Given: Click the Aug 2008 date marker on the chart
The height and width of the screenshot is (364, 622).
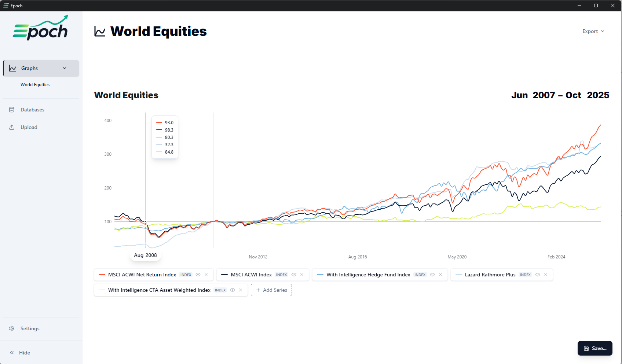Looking at the screenshot, I should tap(146, 255).
